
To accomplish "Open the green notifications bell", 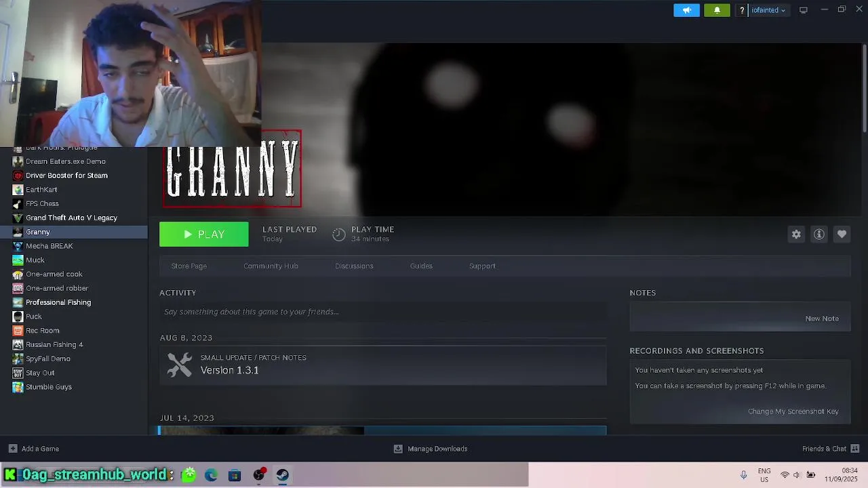I will [717, 10].
